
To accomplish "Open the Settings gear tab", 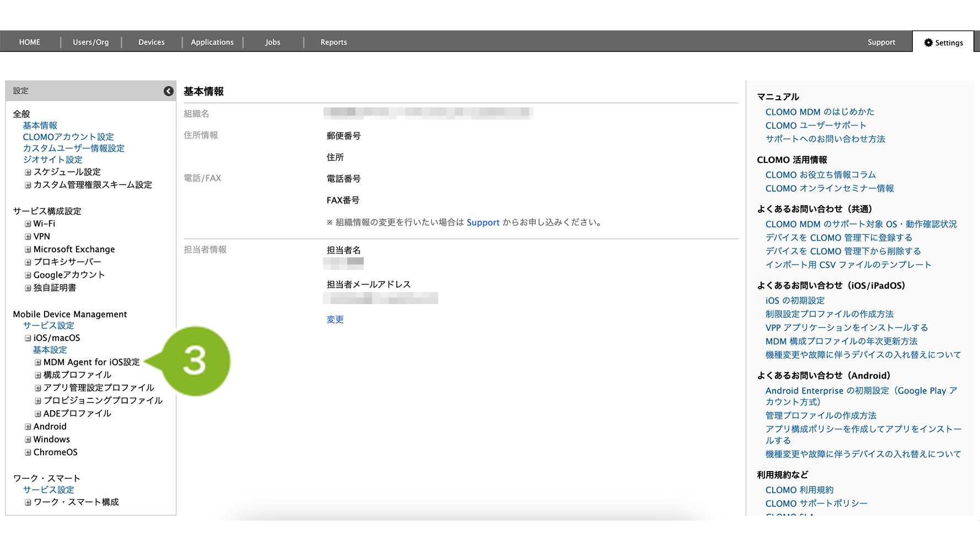I will 944,42.
